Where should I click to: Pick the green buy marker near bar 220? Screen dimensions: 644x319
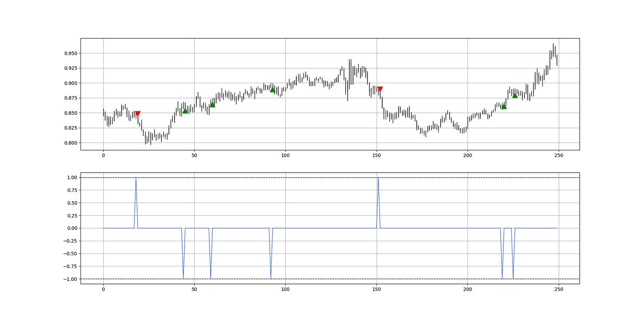(x=504, y=106)
